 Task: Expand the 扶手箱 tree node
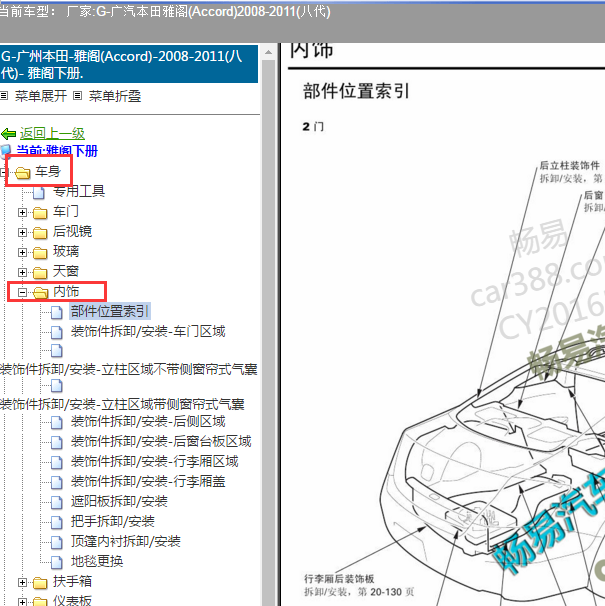point(22,582)
